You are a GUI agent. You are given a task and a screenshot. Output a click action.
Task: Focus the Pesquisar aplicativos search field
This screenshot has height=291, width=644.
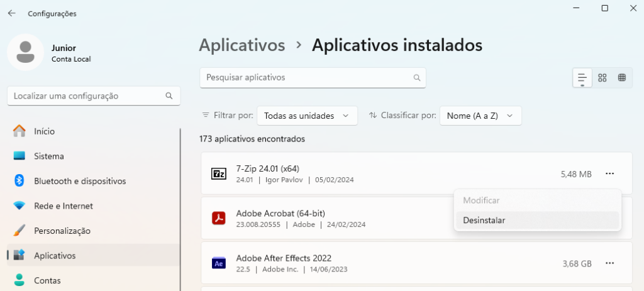pyautogui.click(x=313, y=77)
